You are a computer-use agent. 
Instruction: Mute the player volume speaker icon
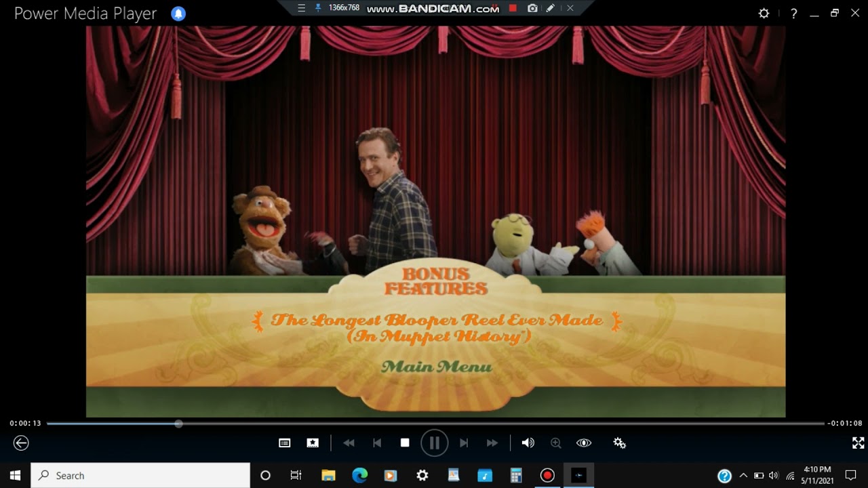[x=528, y=443]
